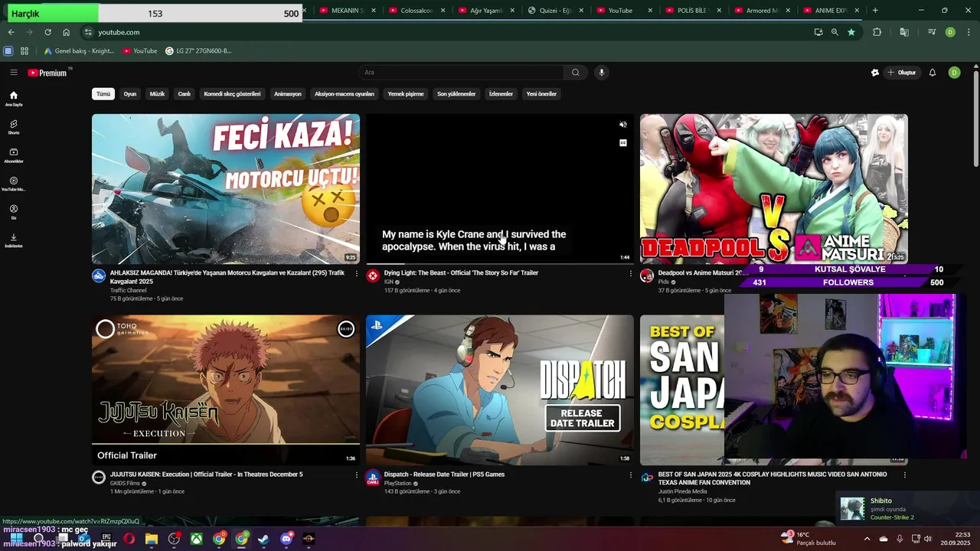Select the Müzik filter chip
The width and height of the screenshot is (980, 551).
tap(157, 94)
